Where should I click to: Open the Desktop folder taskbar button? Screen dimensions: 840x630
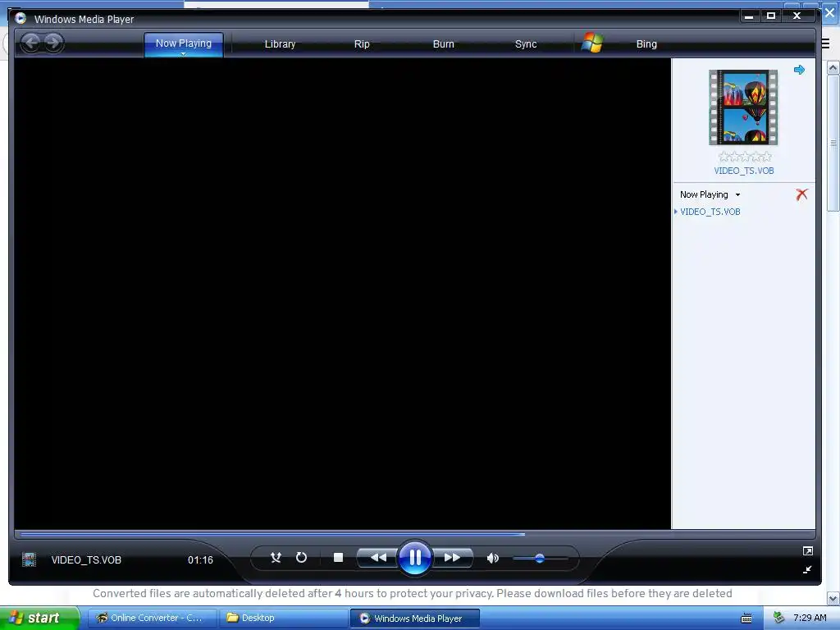[x=283, y=618]
